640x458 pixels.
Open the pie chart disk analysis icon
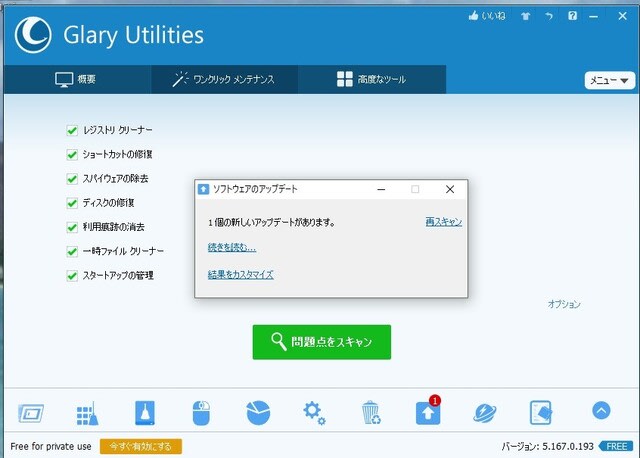tap(258, 413)
